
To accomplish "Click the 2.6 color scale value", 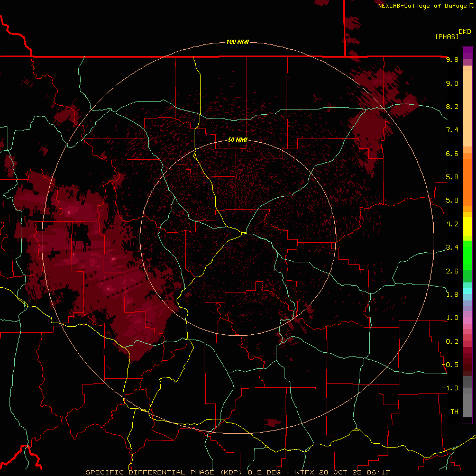I will tap(452, 271).
